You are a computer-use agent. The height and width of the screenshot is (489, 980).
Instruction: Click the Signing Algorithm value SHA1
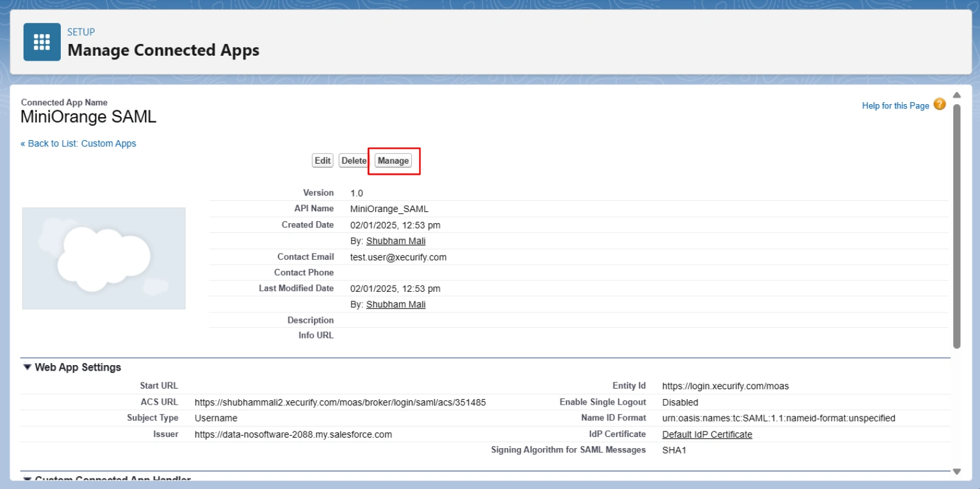pyautogui.click(x=674, y=450)
